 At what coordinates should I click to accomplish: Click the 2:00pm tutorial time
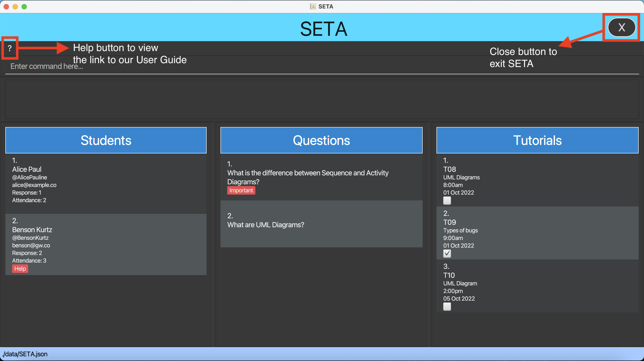pyautogui.click(x=453, y=291)
